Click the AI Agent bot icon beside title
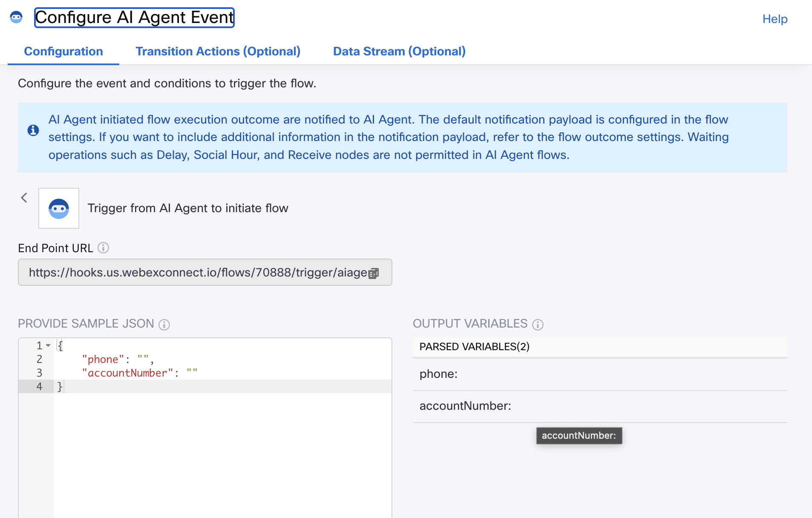The width and height of the screenshot is (812, 518). [x=16, y=17]
